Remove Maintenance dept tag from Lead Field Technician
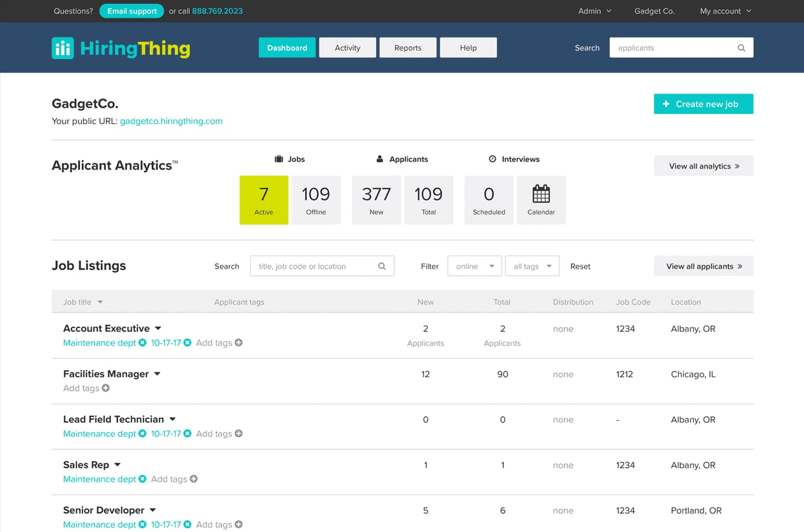This screenshot has height=532, width=804. click(143, 434)
